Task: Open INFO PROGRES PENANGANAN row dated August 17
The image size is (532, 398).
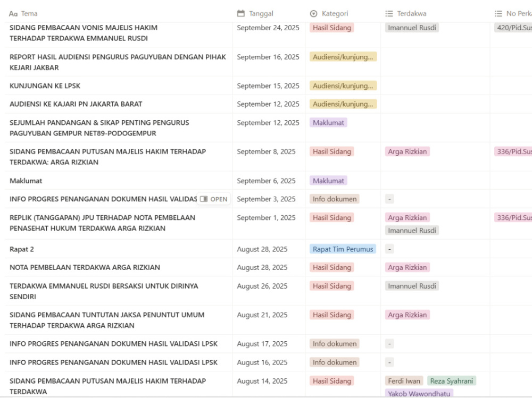Action: pos(113,344)
